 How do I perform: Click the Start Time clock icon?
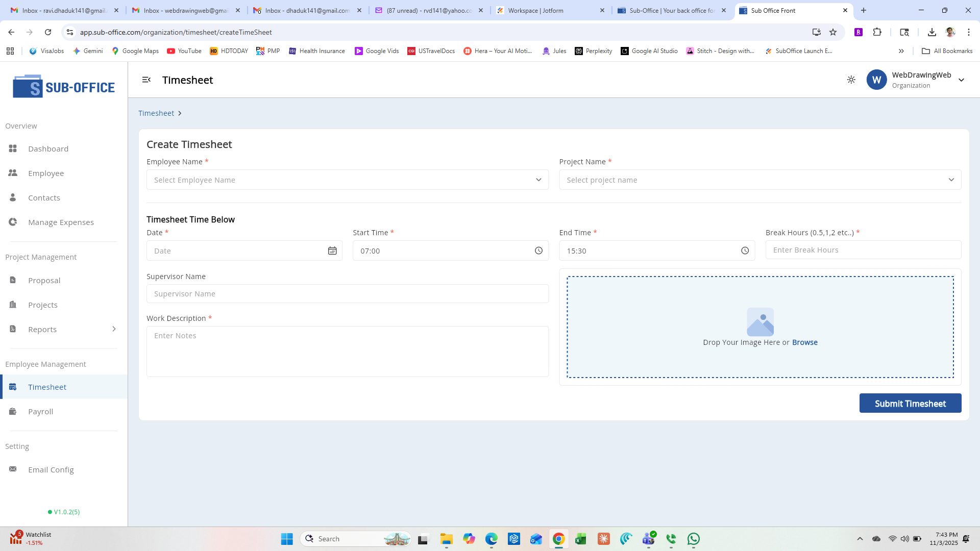pos(538,251)
